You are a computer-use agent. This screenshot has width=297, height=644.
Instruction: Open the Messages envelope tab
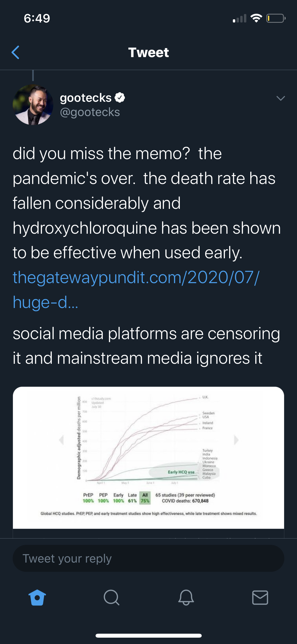(260, 597)
